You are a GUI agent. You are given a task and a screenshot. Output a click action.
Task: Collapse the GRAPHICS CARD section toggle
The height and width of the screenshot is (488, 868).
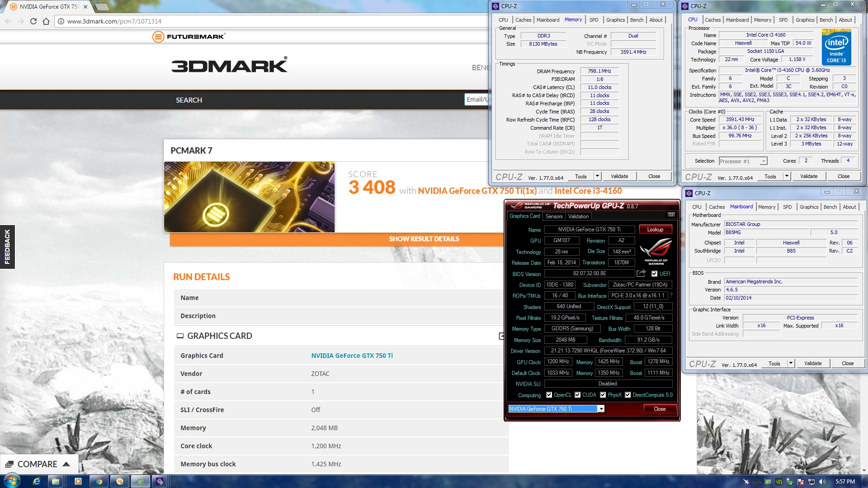pos(501,336)
